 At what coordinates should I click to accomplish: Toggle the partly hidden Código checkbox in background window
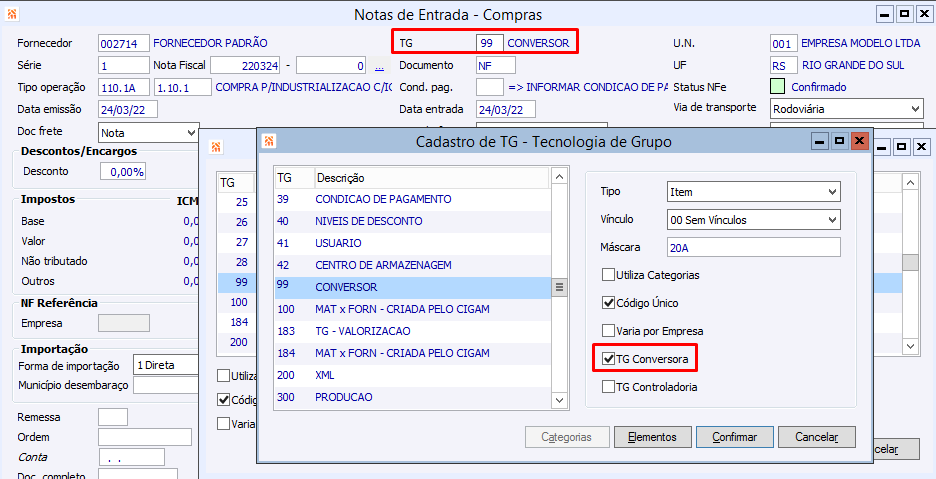223,400
